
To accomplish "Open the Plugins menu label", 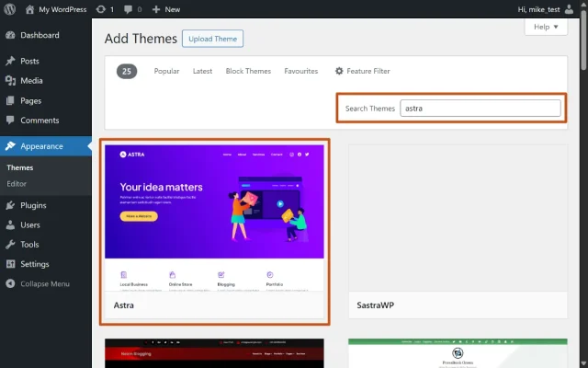I will coord(33,205).
